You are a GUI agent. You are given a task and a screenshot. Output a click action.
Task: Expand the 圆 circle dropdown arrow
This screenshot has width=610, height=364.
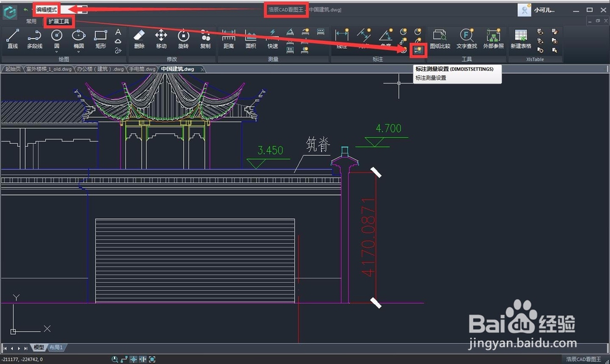(57, 52)
